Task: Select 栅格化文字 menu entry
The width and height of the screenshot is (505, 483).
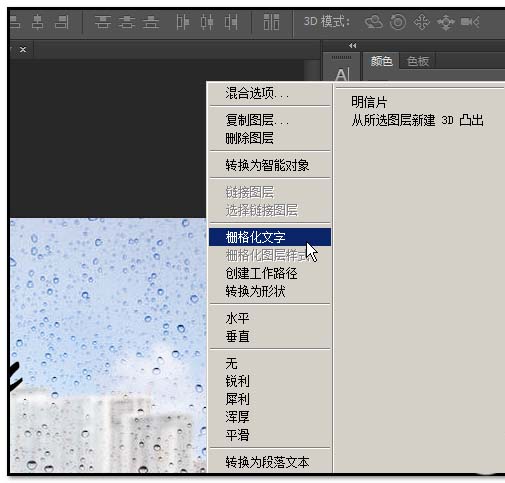Action: 270,237
